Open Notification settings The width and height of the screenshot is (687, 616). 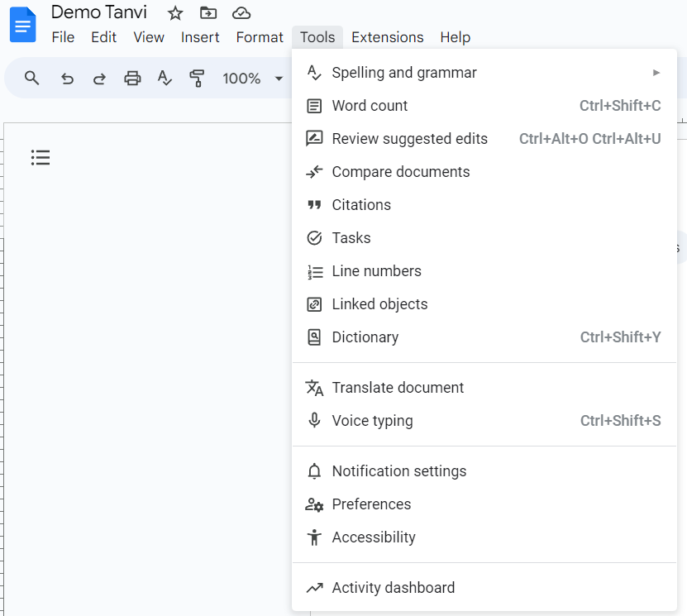(484, 471)
